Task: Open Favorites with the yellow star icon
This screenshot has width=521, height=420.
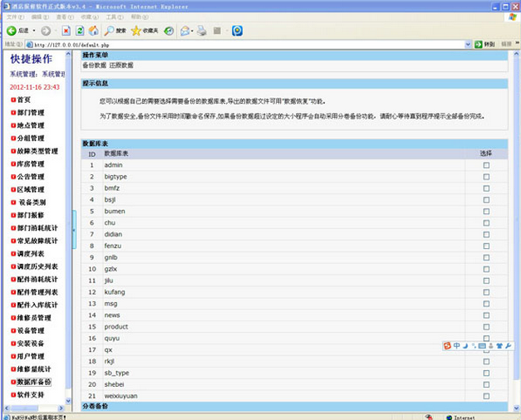Action: coord(136,31)
